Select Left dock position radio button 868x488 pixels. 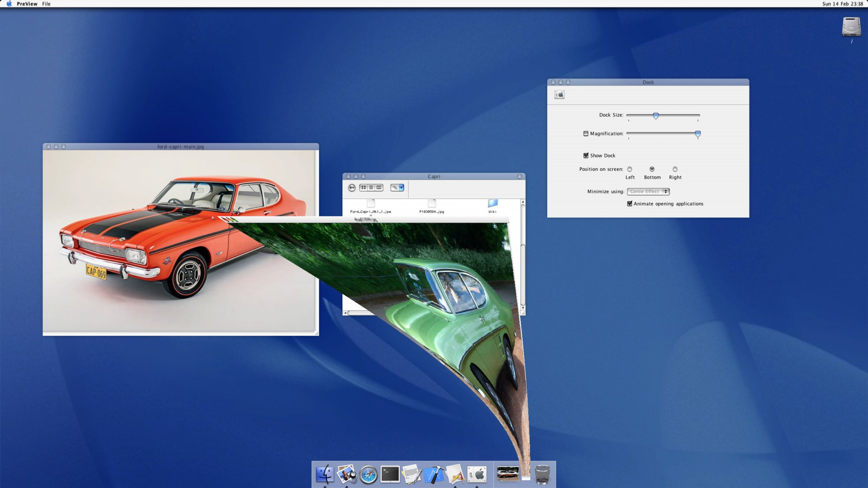[629, 169]
